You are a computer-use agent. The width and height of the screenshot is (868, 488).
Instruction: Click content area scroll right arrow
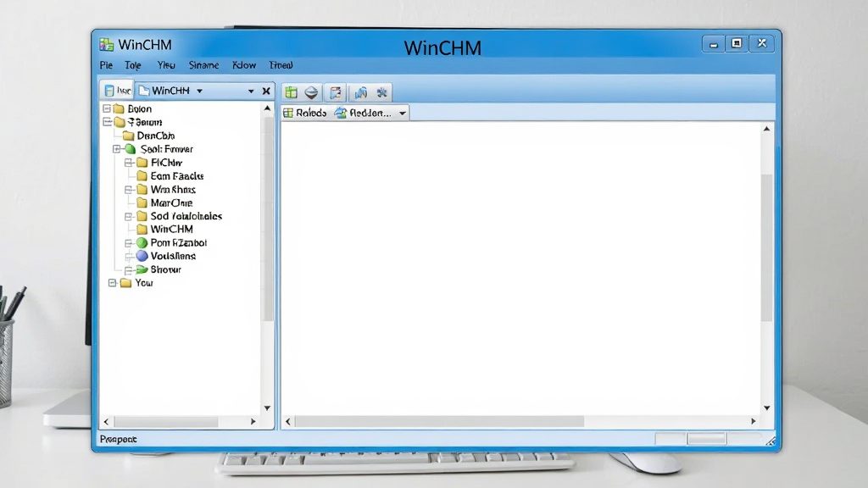click(x=753, y=422)
